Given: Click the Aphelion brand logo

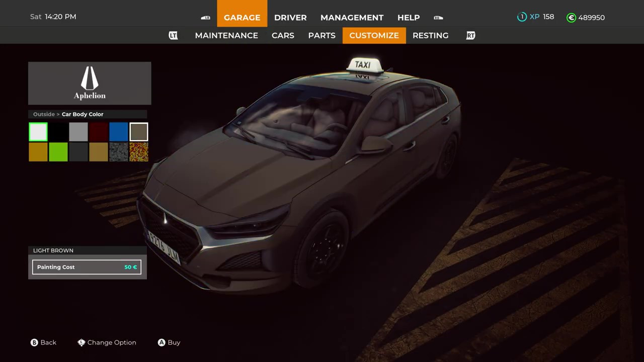Looking at the screenshot, I should coord(90,83).
